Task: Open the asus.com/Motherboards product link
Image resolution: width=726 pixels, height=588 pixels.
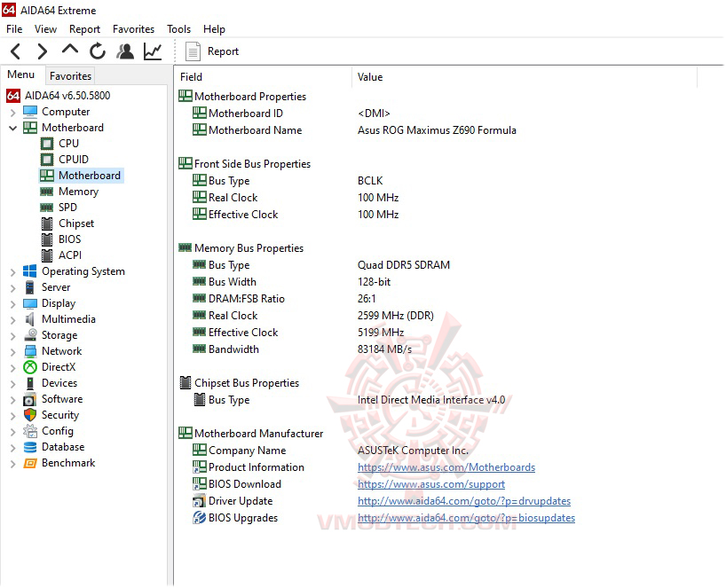Action: [x=446, y=467]
